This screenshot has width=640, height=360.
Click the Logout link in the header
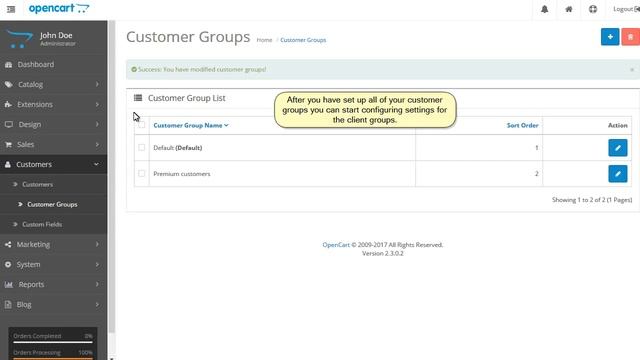coord(626,9)
